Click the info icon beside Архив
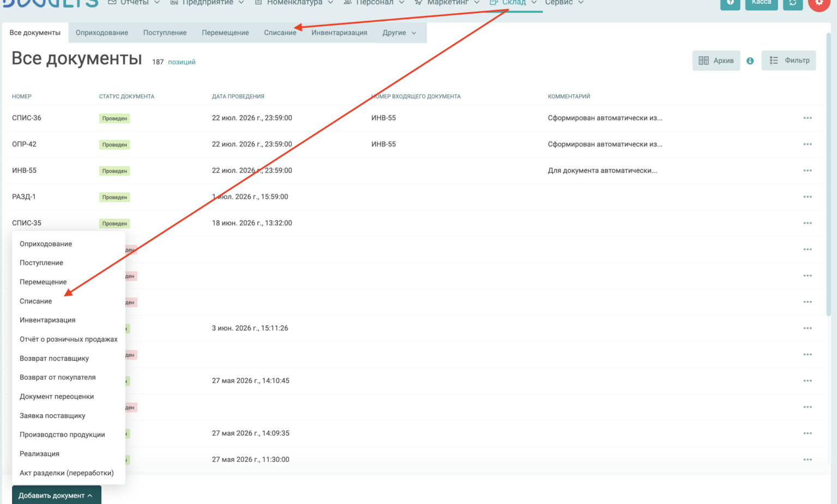The width and height of the screenshot is (837, 504). 750,61
